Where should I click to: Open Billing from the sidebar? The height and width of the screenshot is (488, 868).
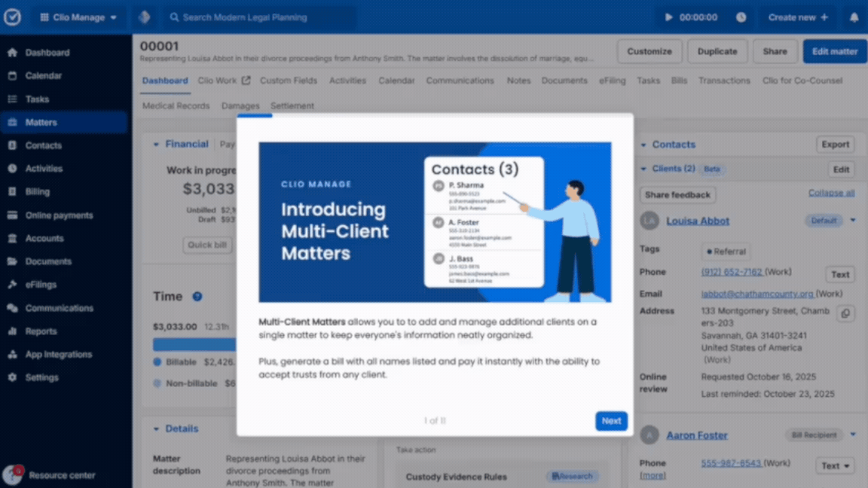coord(64,192)
